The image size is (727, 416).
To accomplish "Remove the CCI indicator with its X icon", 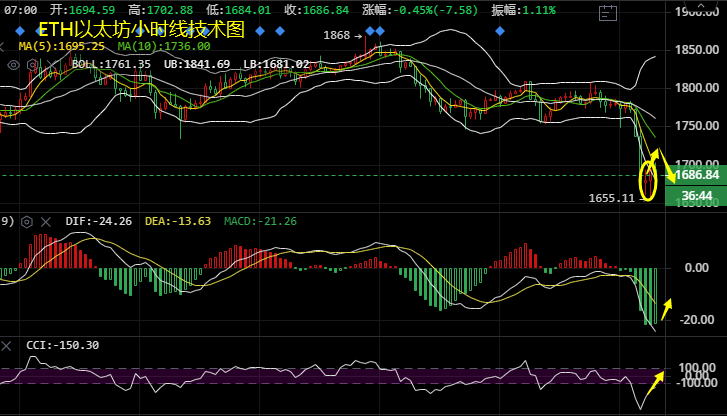I will coord(6,346).
